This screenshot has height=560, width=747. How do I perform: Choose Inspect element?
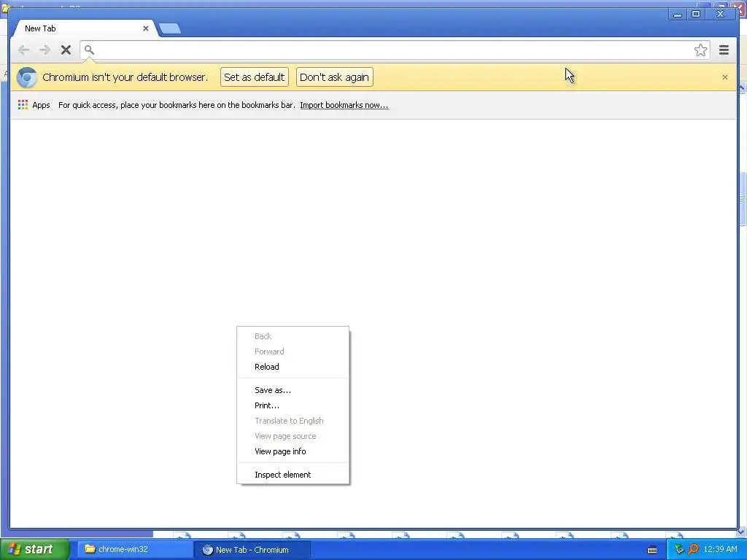293,475
